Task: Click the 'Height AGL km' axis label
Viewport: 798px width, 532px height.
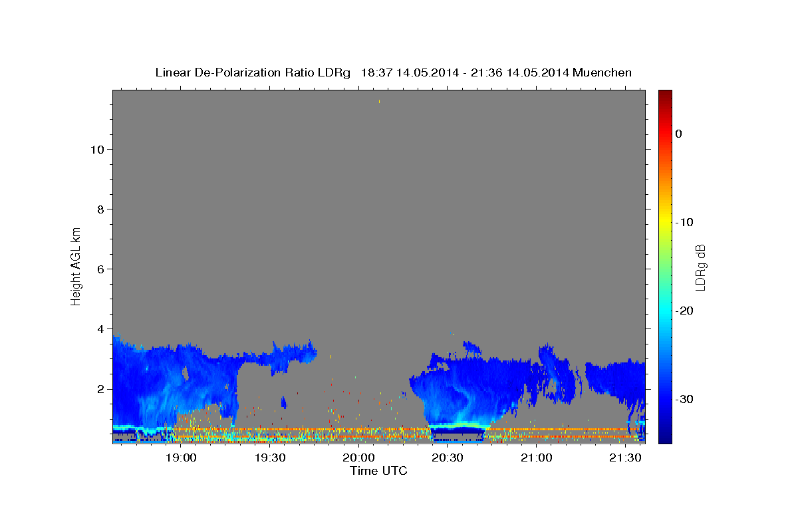Action: point(76,265)
